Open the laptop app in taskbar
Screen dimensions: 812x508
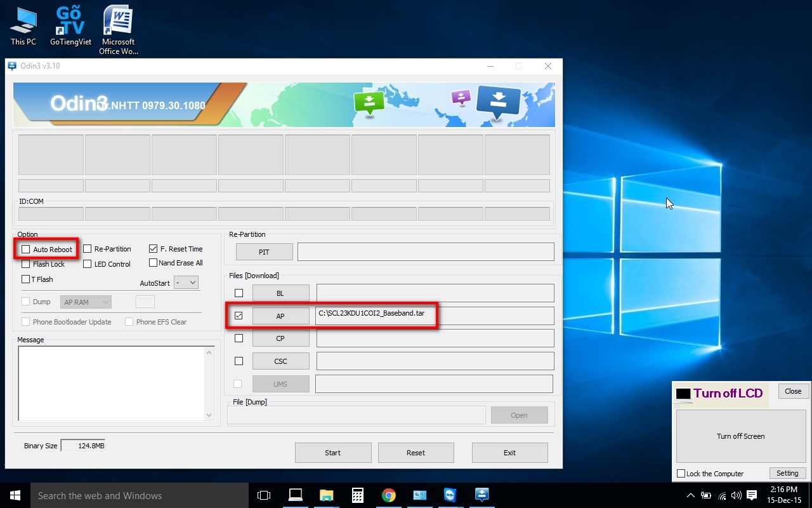[x=295, y=495]
